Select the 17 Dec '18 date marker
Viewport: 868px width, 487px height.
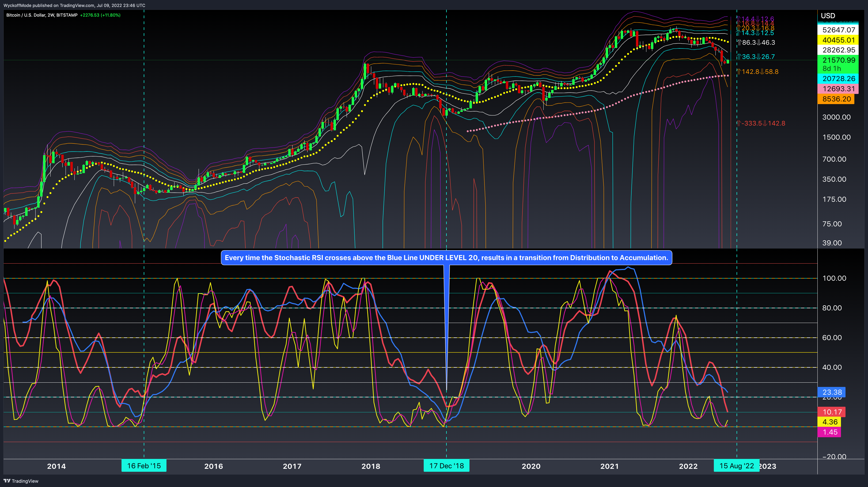tap(446, 466)
